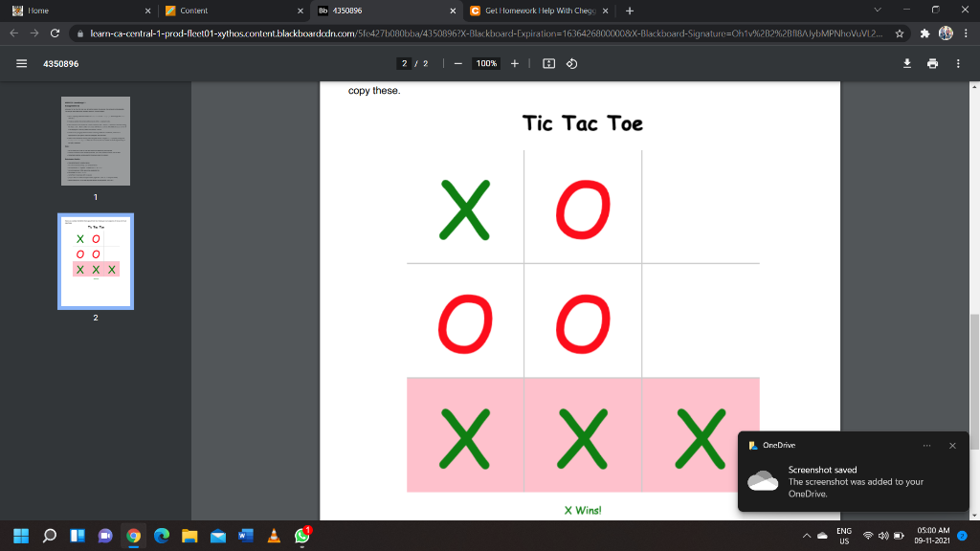
Task: Navigate back using the browser back arrow
Action: click(x=14, y=32)
